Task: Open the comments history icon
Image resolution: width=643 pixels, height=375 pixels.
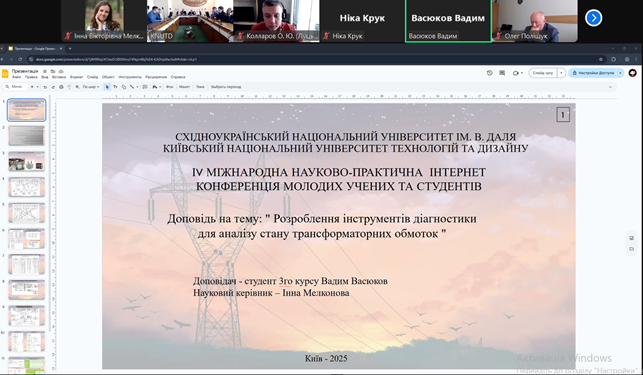Action: 502,73
